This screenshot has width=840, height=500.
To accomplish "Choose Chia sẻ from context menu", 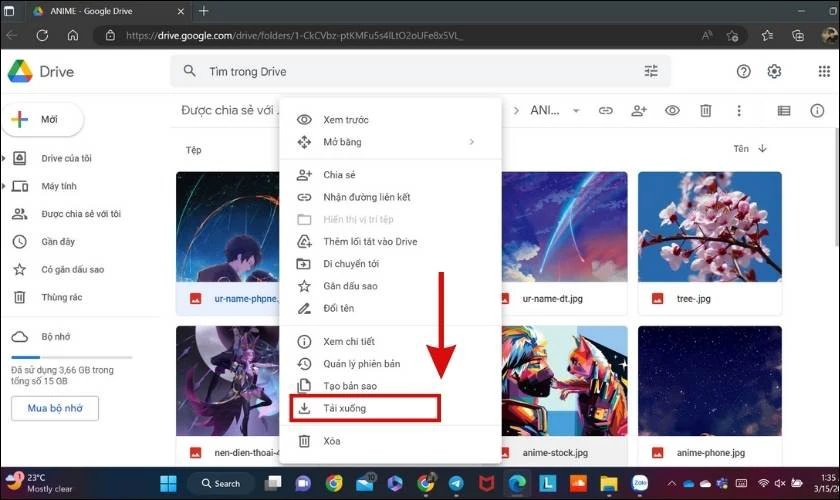I will pyautogui.click(x=390, y=175).
